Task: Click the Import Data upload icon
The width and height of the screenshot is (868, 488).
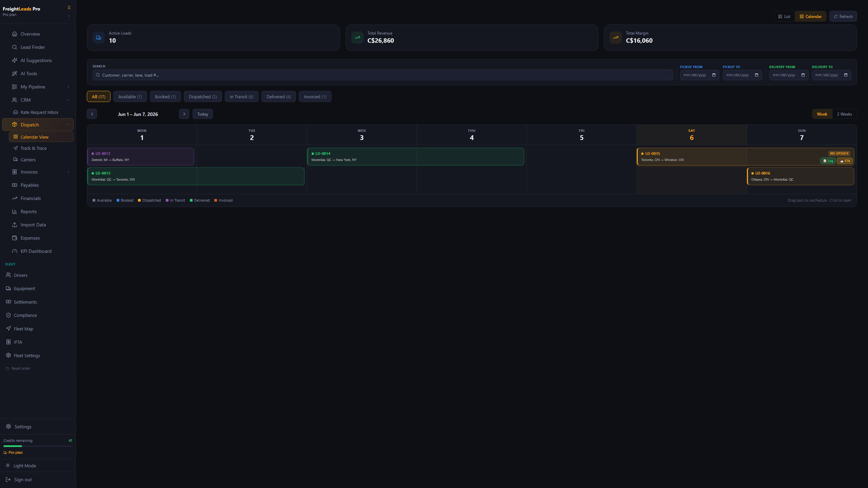Action: (15, 225)
